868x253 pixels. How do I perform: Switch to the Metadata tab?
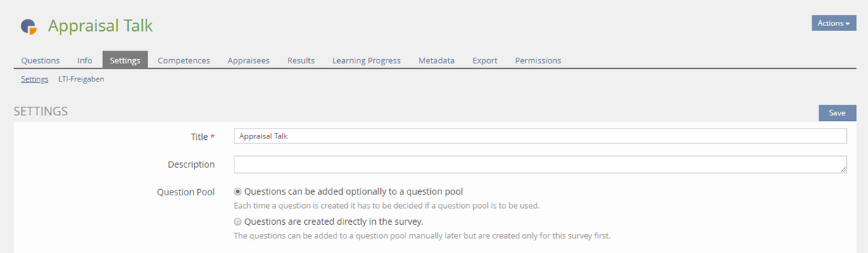[436, 60]
